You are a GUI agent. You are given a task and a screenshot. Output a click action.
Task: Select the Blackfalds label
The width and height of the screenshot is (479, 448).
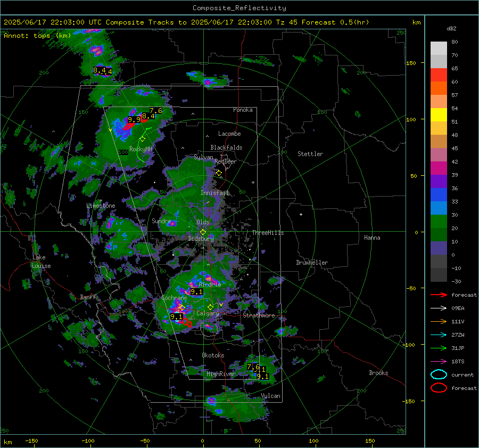[226, 148]
